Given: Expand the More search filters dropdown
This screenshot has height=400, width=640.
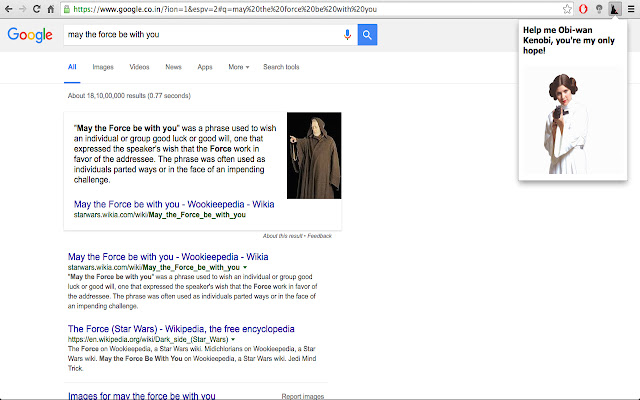Looking at the screenshot, I should tap(239, 67).
